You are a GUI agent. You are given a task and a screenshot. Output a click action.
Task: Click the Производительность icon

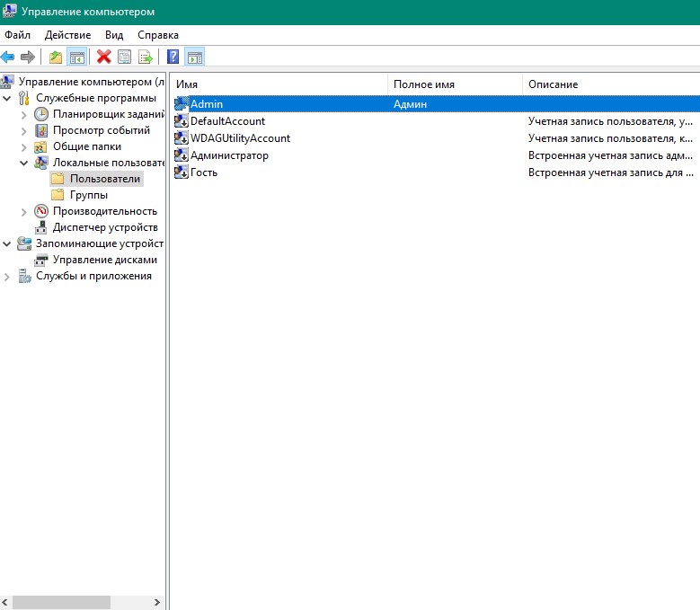(x=41, y=211)
